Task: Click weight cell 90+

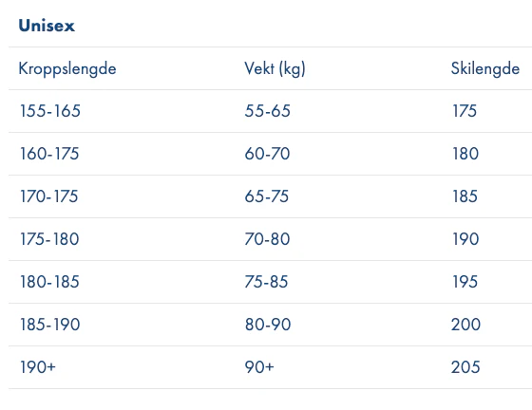Action: coord(259,367)
